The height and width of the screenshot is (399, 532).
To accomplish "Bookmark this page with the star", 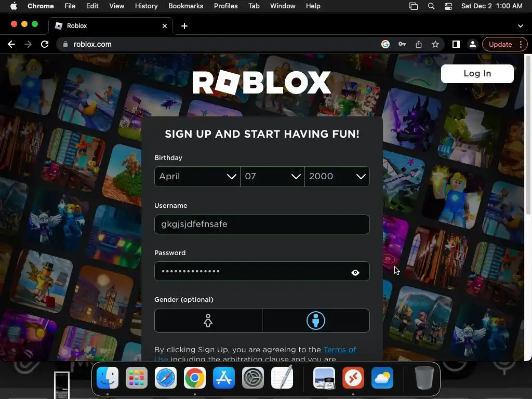I will pyautogui.click(x=435, y=45).
